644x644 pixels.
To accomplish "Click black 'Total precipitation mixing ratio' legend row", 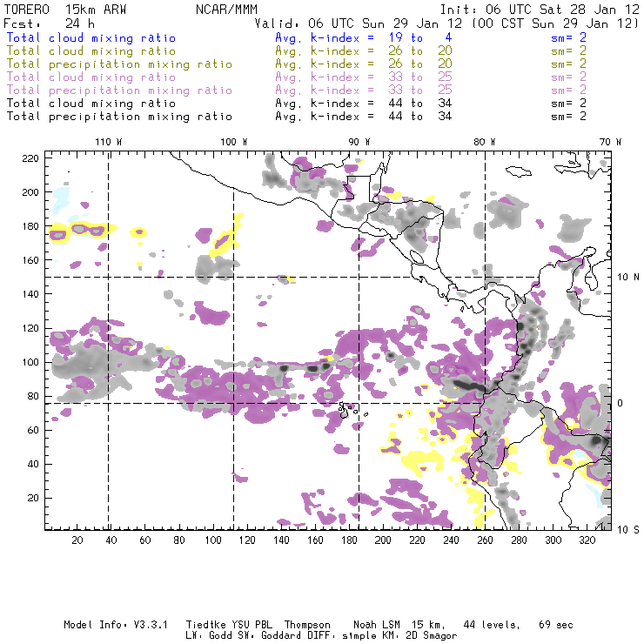I will click(x=119, y=117).
